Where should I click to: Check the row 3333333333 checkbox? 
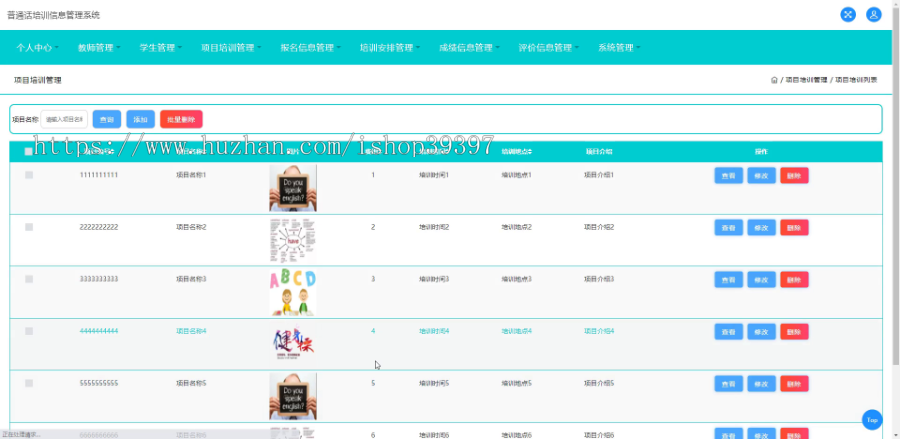click(x=29, y=279)
